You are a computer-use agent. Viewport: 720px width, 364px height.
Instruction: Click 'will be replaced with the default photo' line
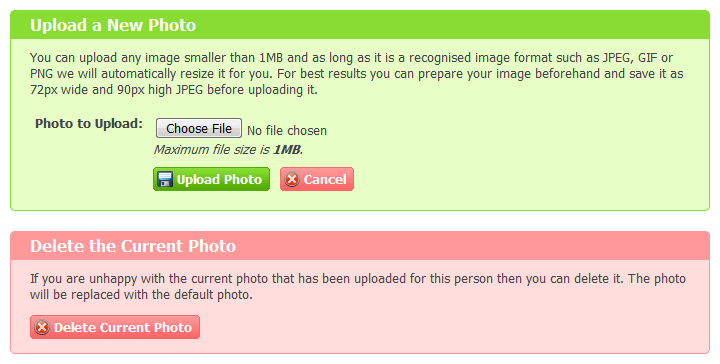(x=141, y=295)
